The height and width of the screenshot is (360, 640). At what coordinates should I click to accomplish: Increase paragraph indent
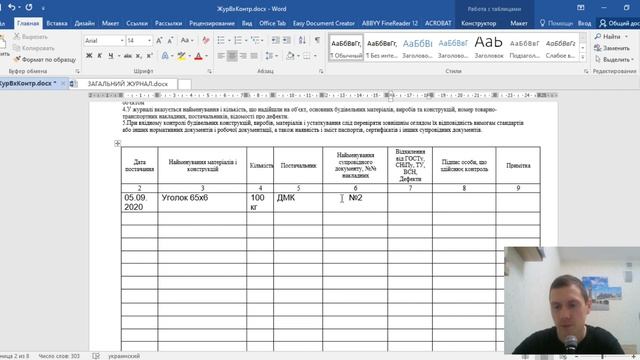287,40
